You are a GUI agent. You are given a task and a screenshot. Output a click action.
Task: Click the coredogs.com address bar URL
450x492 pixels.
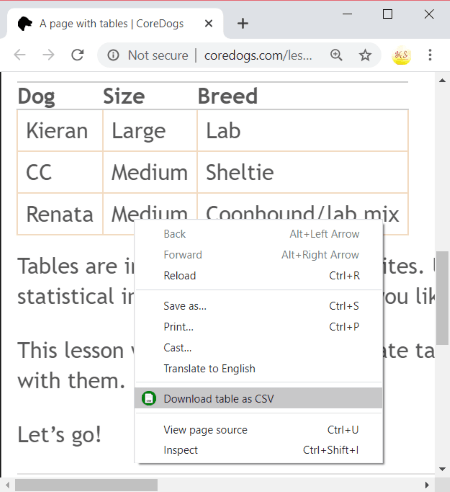coord(258,55)
